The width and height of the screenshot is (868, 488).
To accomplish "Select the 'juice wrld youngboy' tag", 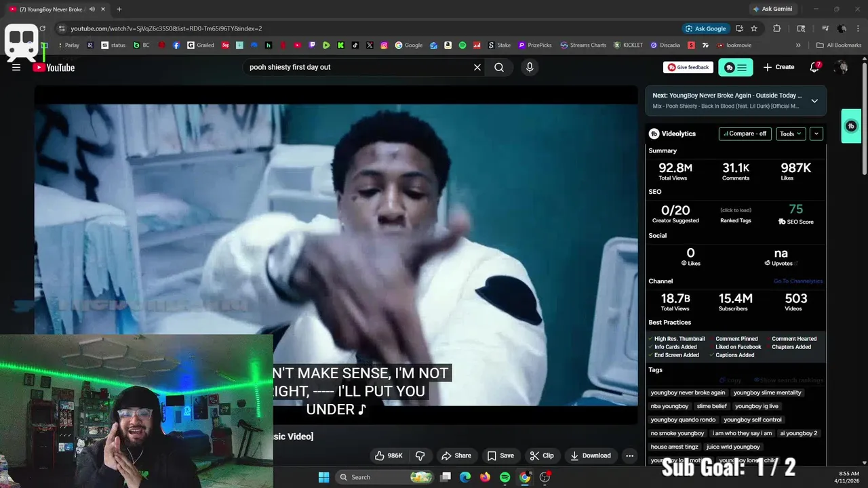I will pos(733,447).
